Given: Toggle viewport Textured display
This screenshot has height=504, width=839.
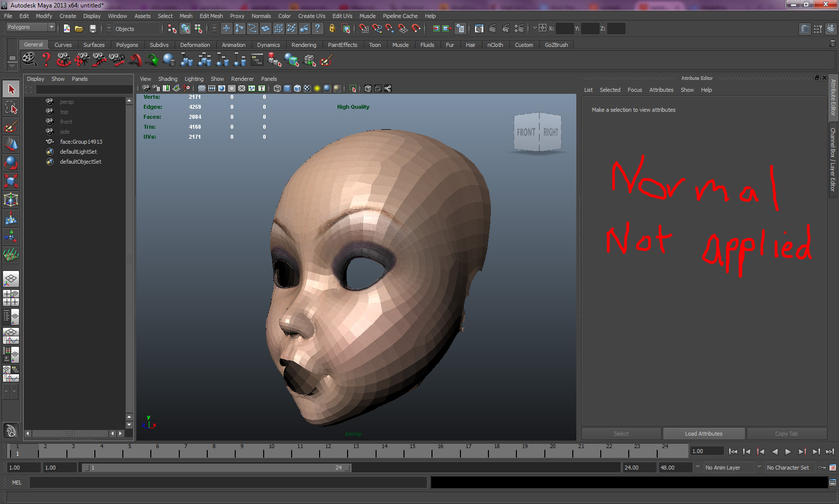Looking at the screenshot, I should (307, 88).
